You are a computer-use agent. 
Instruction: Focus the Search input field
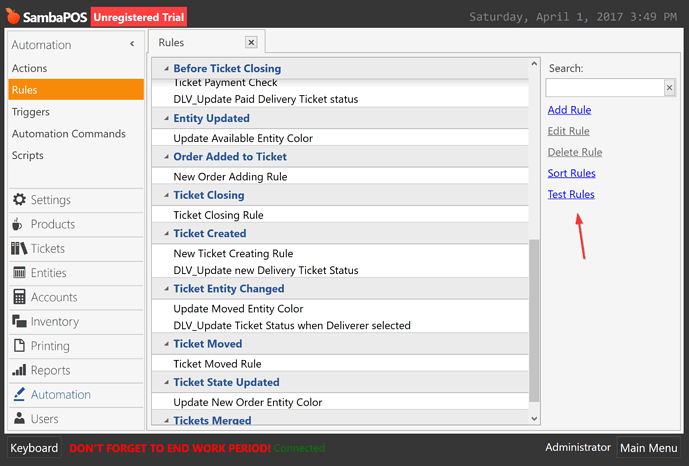[605, 88]
